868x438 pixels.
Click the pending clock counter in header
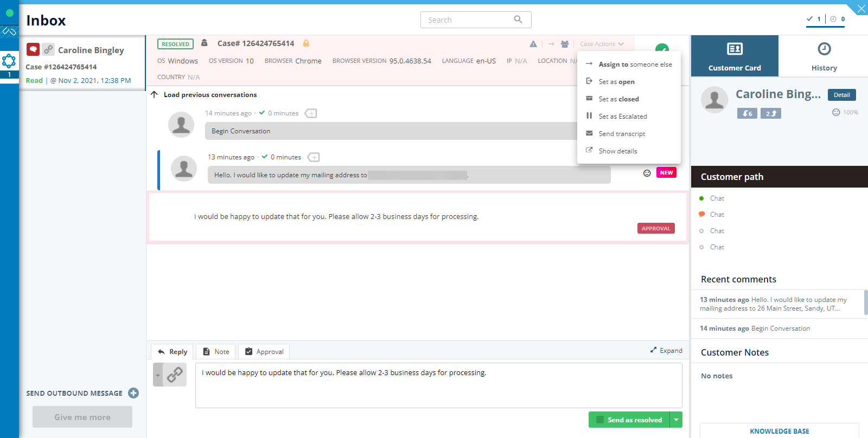838,19
